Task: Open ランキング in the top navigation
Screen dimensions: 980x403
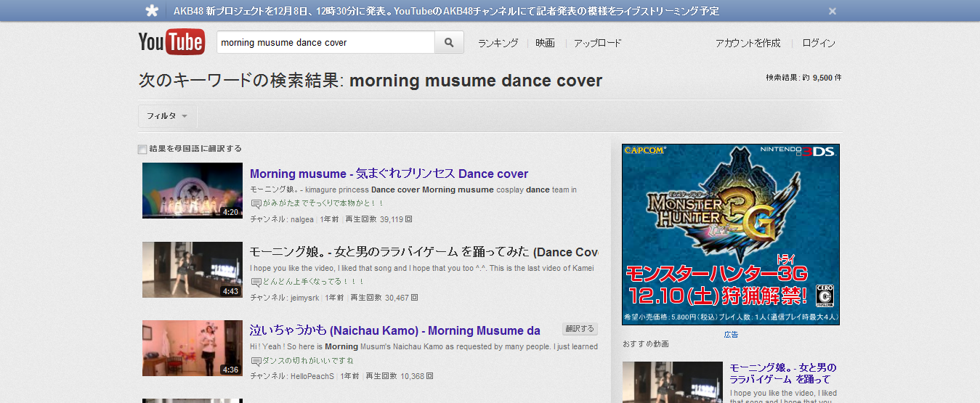Action: 498,43
